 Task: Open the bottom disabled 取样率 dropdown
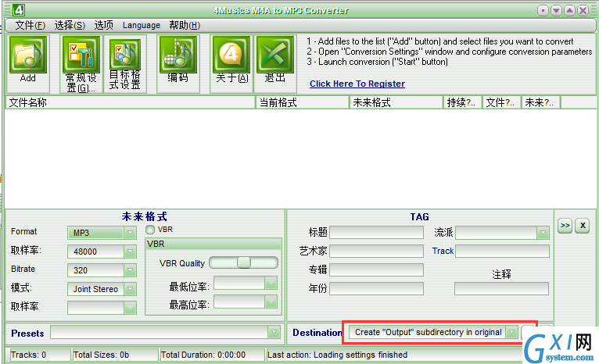click(x=130, y=308)
